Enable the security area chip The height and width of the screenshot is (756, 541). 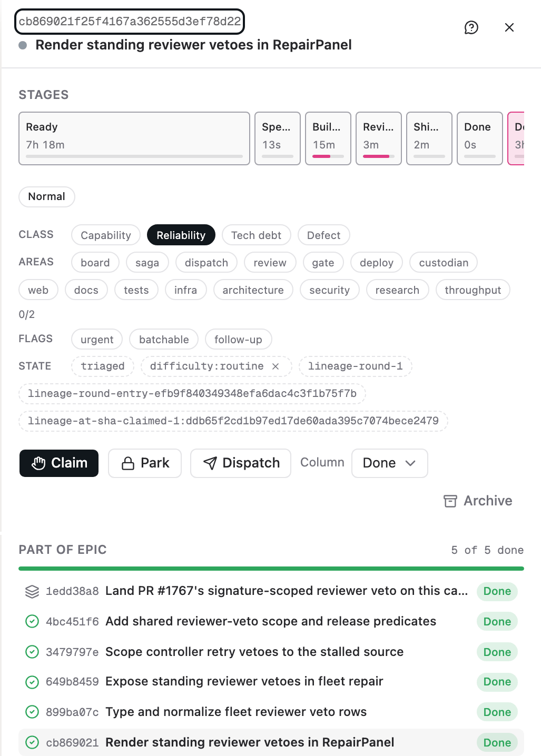pyautogui.click(x=329, y=290)
